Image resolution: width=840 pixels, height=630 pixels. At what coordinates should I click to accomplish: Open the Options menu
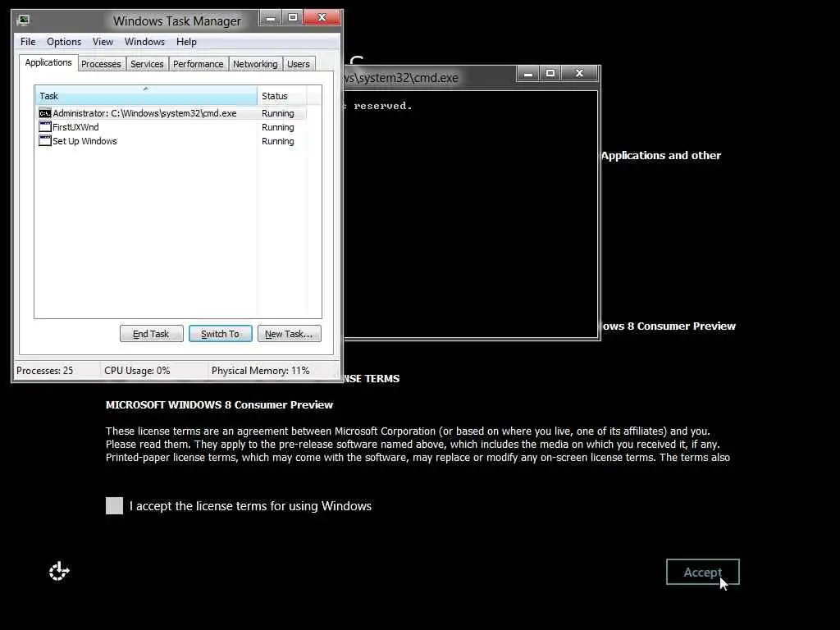(64, 42)
